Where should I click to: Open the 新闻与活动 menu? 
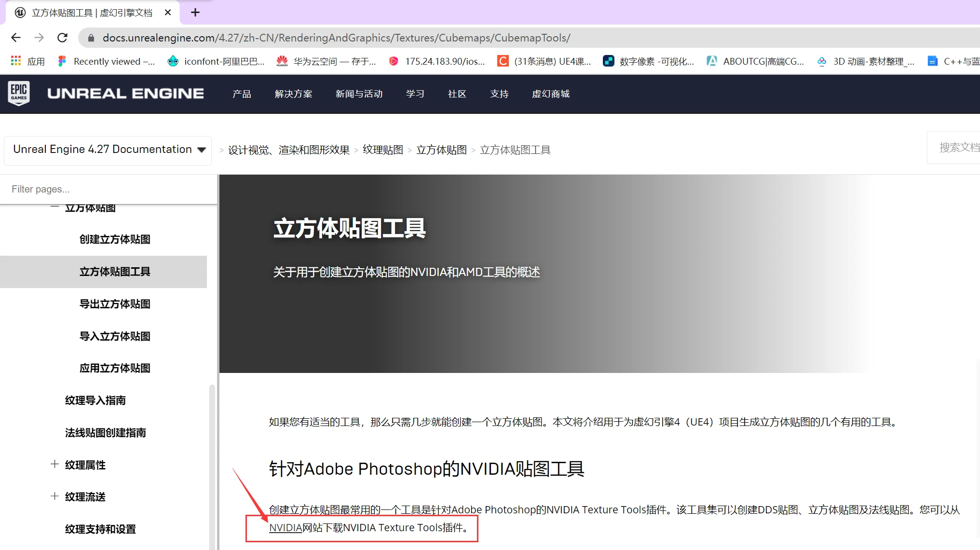coord(359,94)
